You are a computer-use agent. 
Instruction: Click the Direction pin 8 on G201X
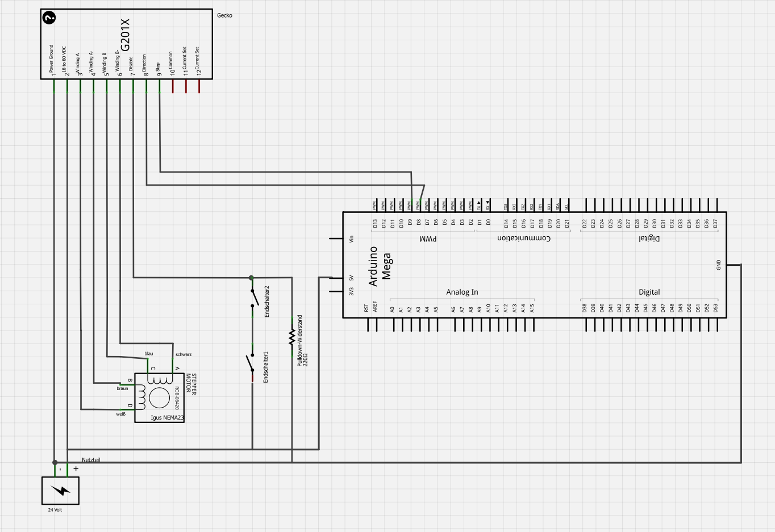(147, 85)
